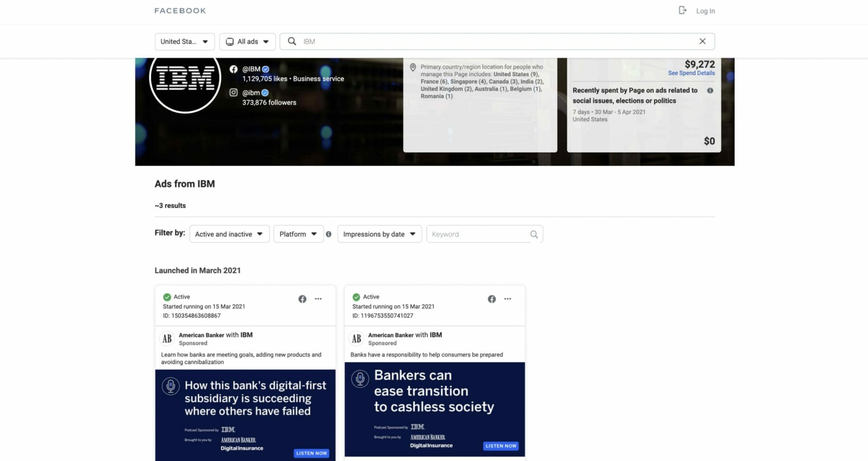Screen dimensions: 868x461
Task: Click the Facebook platform icon on ad 150354863608867
Action: 302,299
